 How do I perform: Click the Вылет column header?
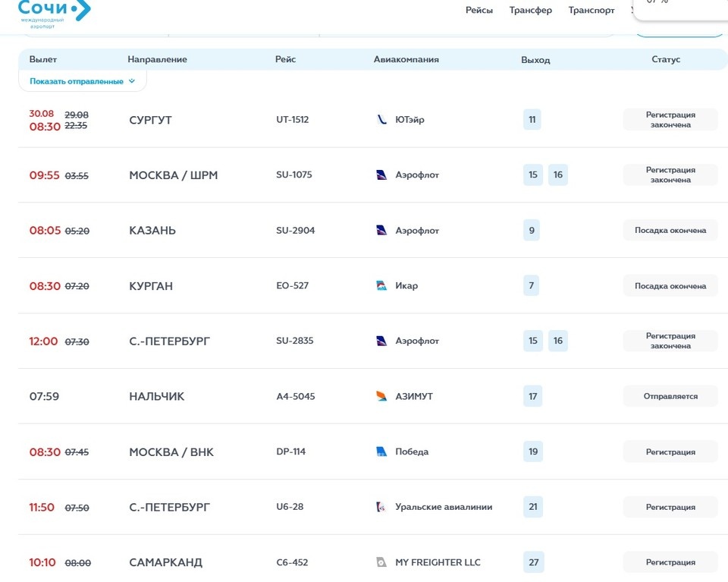42,59
